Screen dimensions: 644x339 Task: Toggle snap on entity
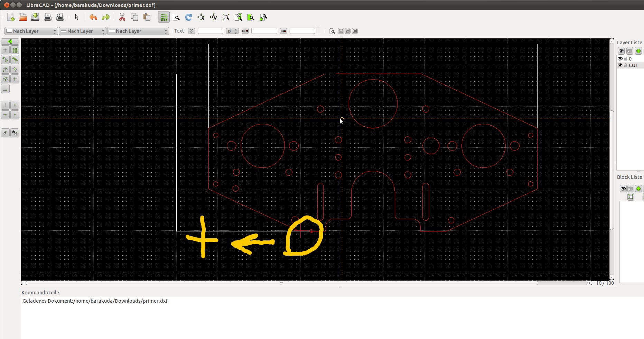pos(15,60)
